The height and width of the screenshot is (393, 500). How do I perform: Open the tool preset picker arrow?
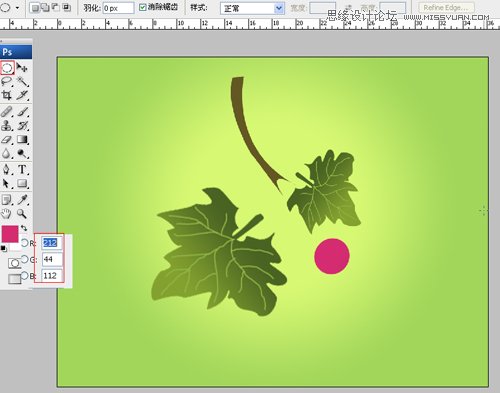[17, 8]
